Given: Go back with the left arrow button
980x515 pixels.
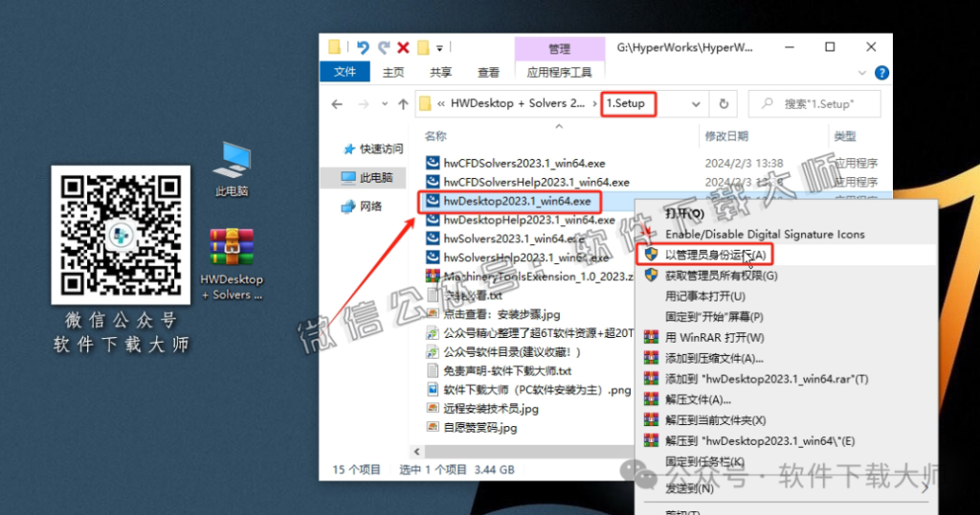Looking at the screenshot, I should [x=337, y=104].
